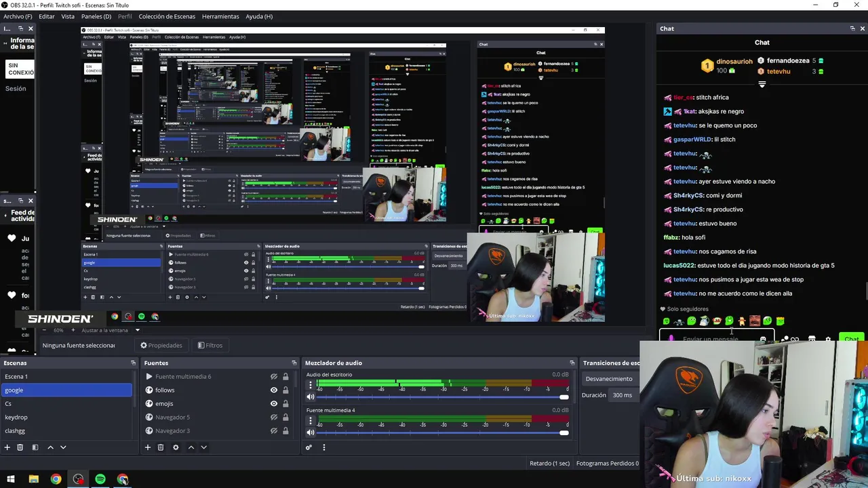Select the Cs scene
Image resolution: width=868 pixels, height=488 pixels.
click(66, 404)
